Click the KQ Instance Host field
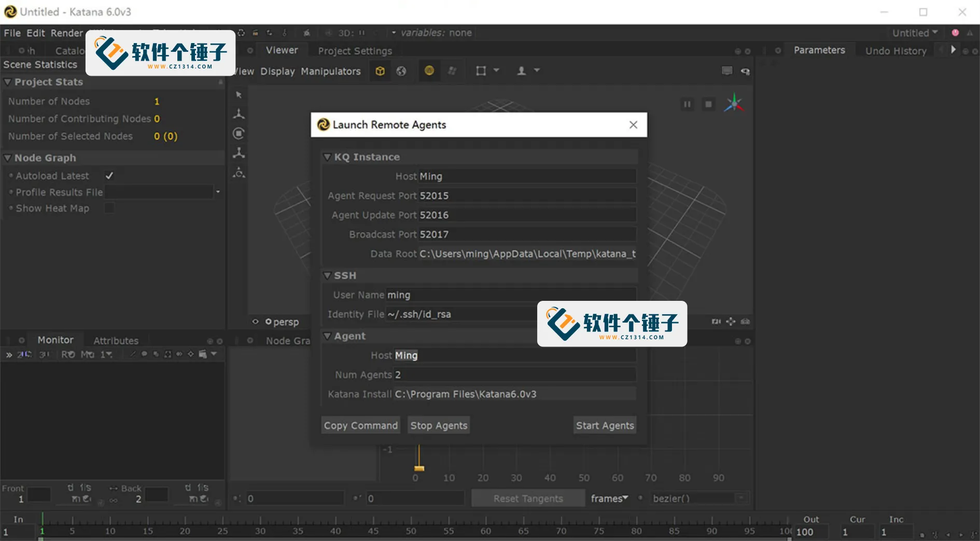980x541 pixels. pyautogui.click(x=527, y=176)
